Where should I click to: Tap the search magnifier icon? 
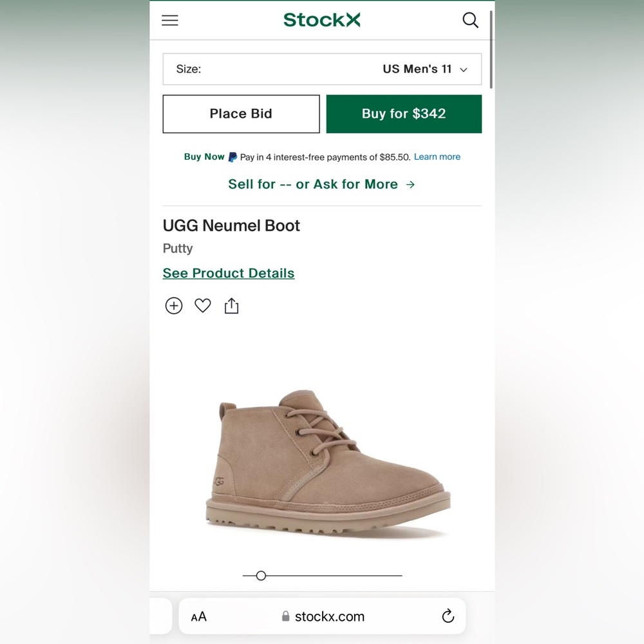(x=471, y=21)
